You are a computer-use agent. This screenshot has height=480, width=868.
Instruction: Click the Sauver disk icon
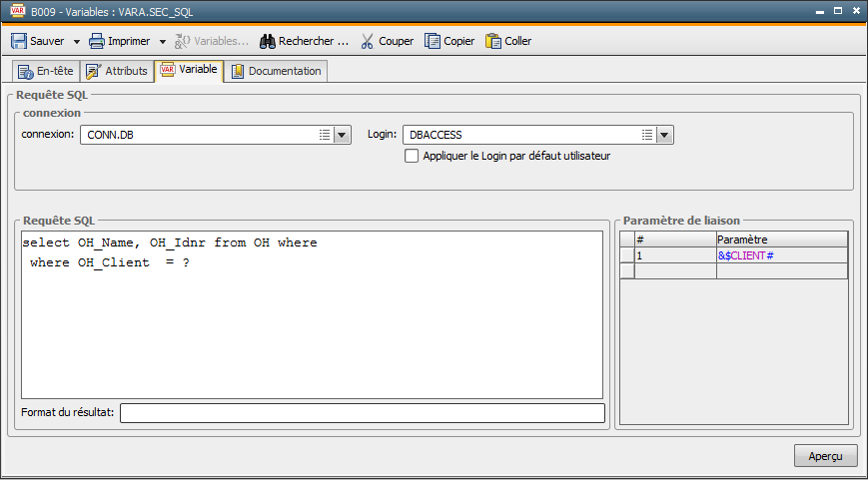point(19,42)
